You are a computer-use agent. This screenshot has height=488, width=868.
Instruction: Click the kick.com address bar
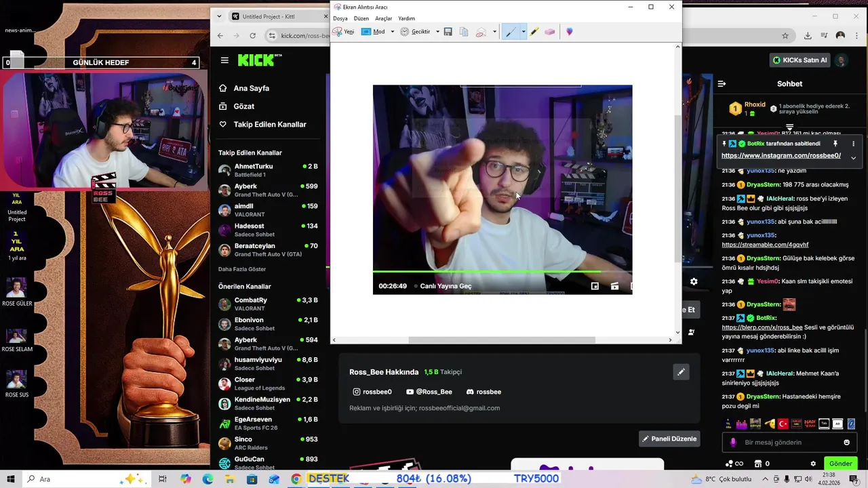point(304,36)
